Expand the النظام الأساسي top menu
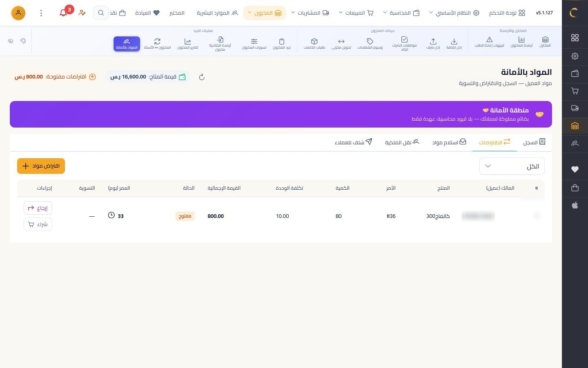The image size is (588, 368). (454, 13)
